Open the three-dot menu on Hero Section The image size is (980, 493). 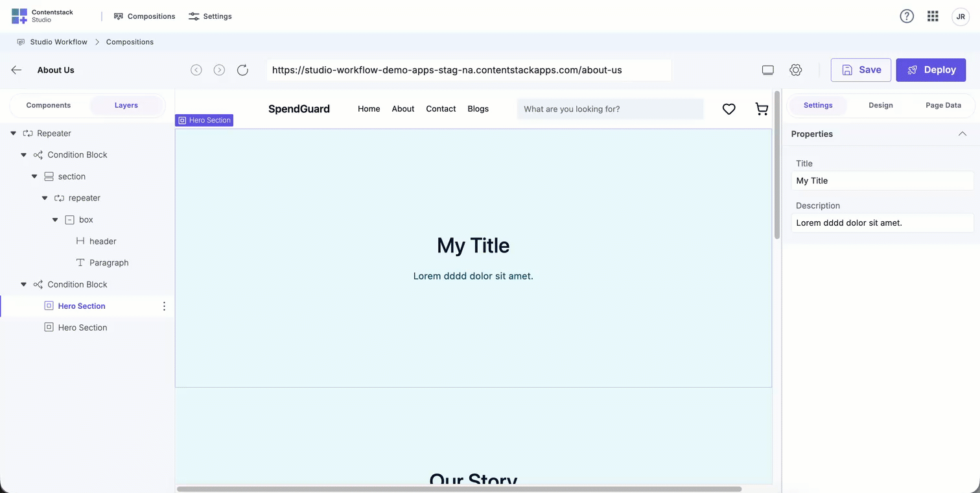point(164,306)
